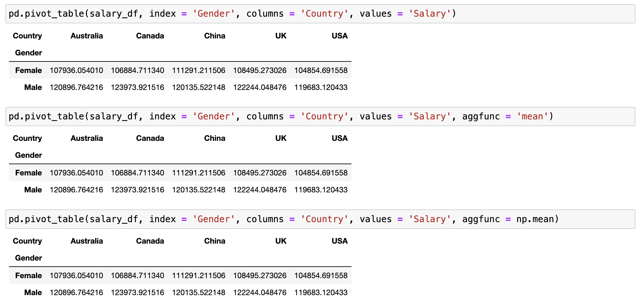Select the UK header in the third table

tap(281, 241)
